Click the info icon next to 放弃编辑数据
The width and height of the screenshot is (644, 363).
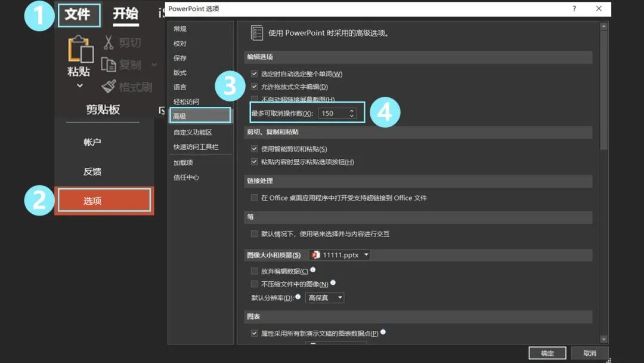(313, 270)
